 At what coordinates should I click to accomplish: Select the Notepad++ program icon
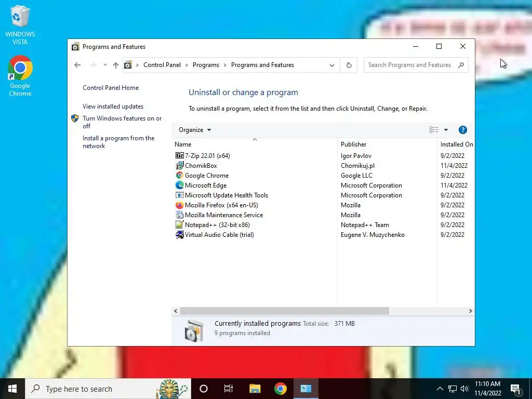(x=179, y=224)
